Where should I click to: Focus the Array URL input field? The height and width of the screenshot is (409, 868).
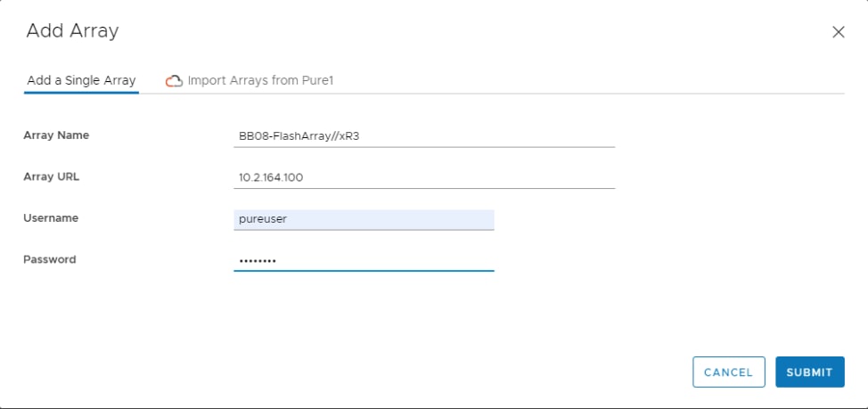click(424, 177)
